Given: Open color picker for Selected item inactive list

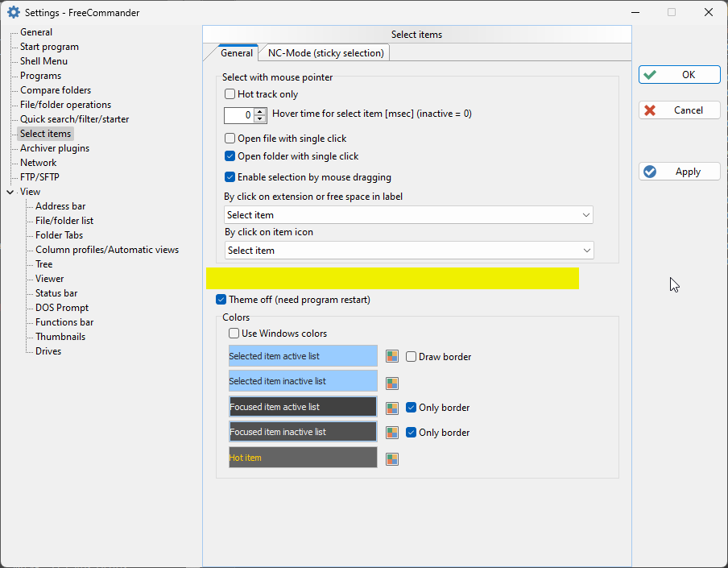Looking at the screenshot, I should tap(392, 384).
